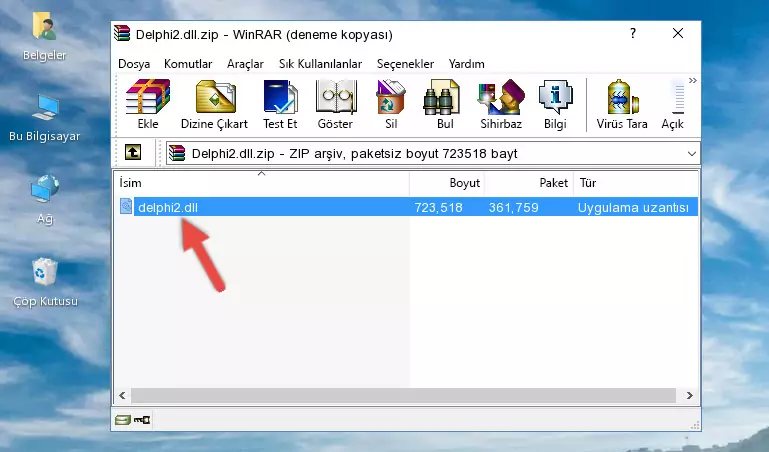This screenshot has height=452, width=769.
Task: Go up one folder level
Action: [x=133, y=152]
